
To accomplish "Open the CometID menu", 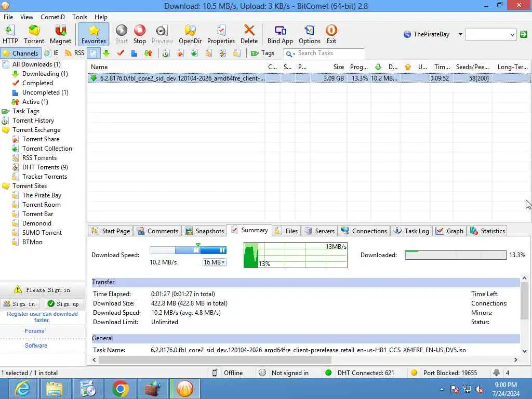I will (x=52, y=17).
